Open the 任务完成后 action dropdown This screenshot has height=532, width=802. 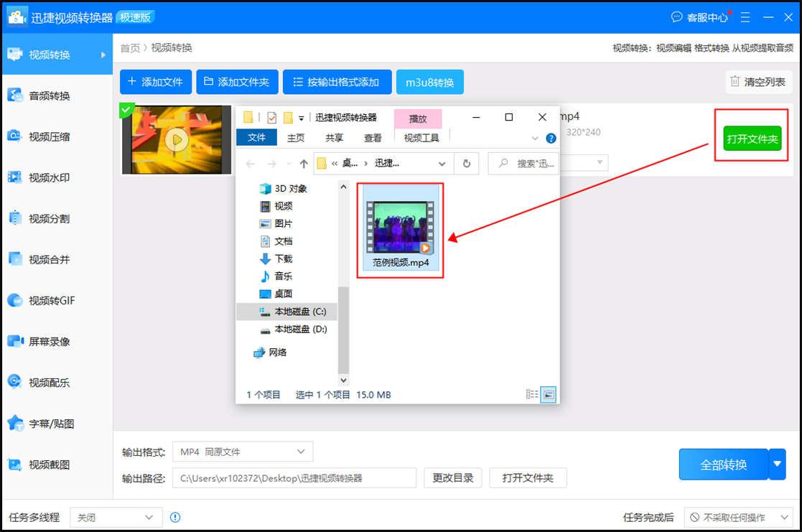[739, 517]
